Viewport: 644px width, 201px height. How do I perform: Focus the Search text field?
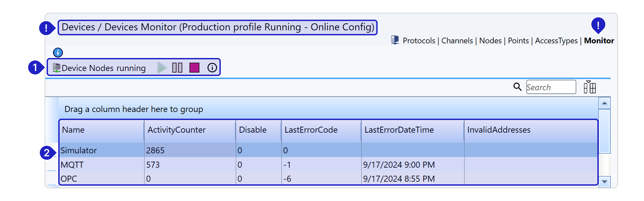coord(551,87)
